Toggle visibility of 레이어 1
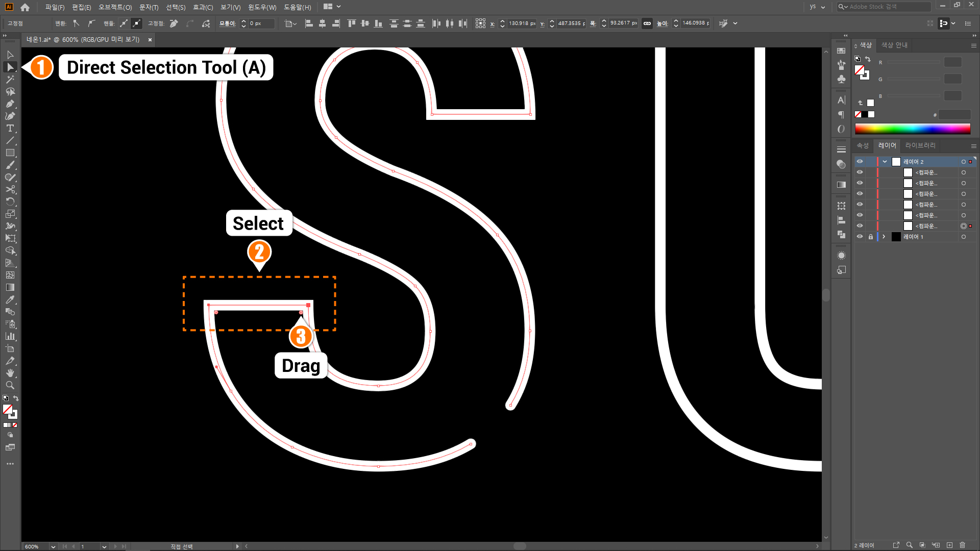Image resolution: width=980 pixels, height=551 pixels. (860, 237)
